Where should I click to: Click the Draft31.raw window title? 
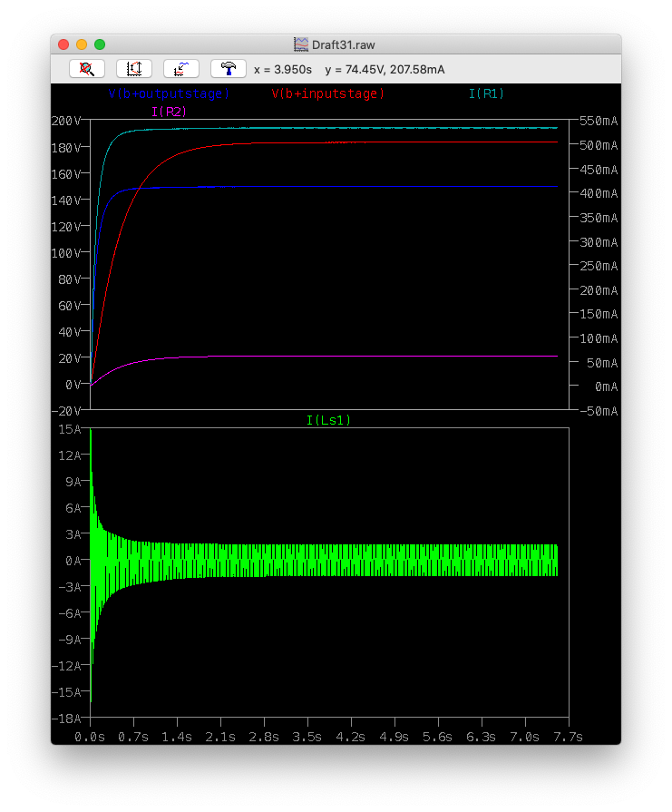point(343,44)
